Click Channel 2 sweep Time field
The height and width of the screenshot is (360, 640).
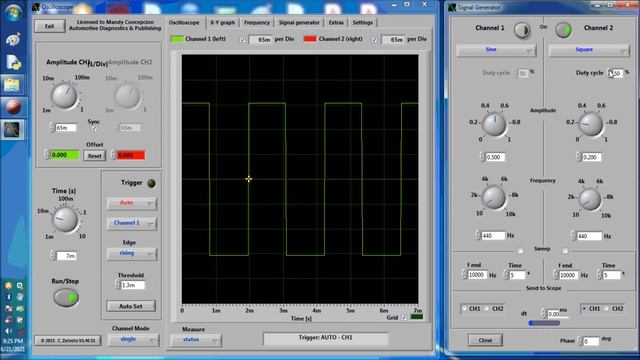pyautogui.click(x=612, y=276)
